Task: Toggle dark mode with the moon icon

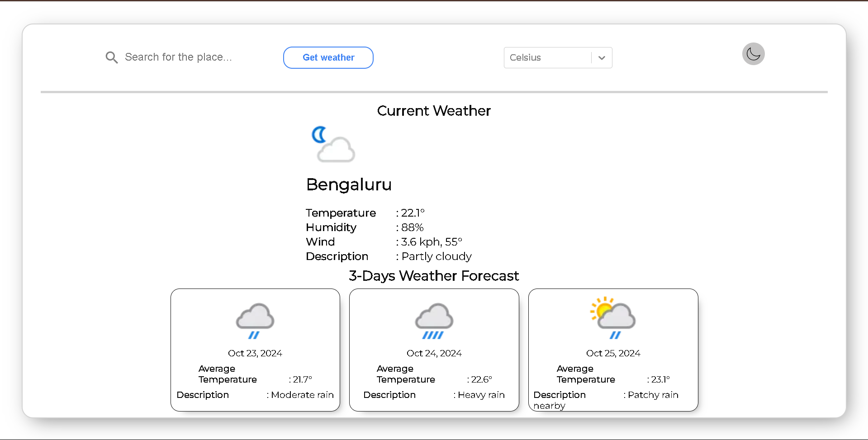Action: (x=753, y=54)
